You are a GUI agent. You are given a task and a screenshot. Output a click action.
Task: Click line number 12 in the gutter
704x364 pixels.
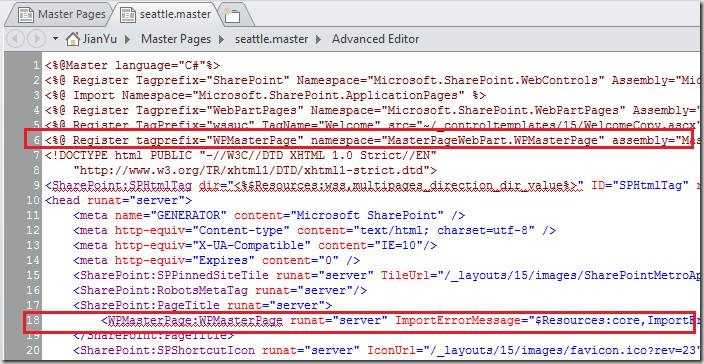point(33,230)
